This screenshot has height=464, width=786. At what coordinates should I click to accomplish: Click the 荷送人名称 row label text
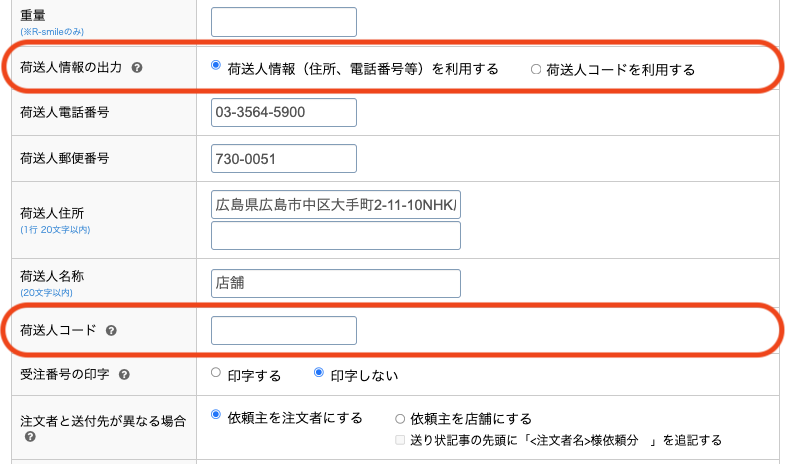54,274
